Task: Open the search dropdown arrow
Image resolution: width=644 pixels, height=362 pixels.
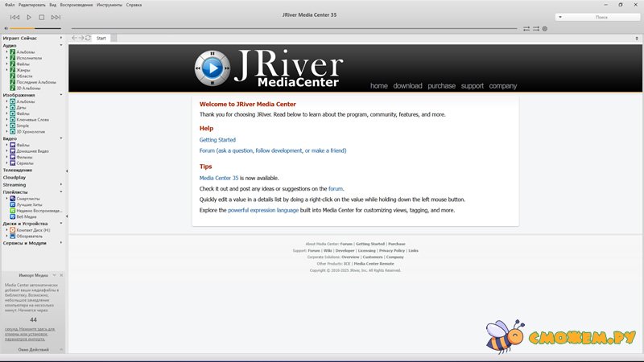Action: click(560, 16)
